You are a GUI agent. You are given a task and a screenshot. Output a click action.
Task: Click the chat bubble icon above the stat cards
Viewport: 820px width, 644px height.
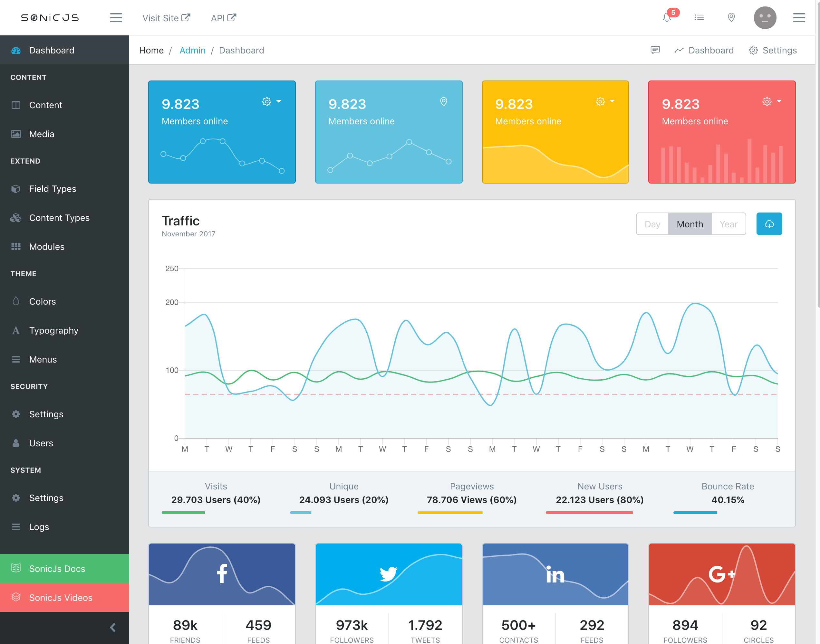[x=655, y=50]
